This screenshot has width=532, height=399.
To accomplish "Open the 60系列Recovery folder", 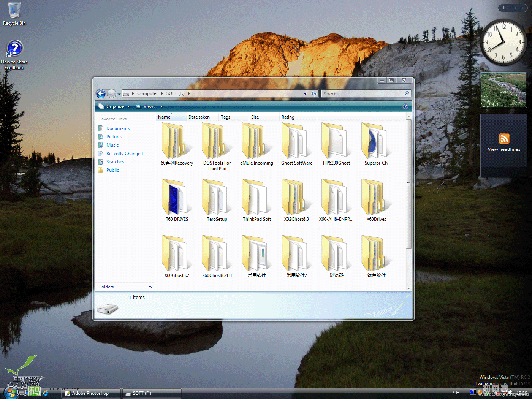I will [177, 144].
